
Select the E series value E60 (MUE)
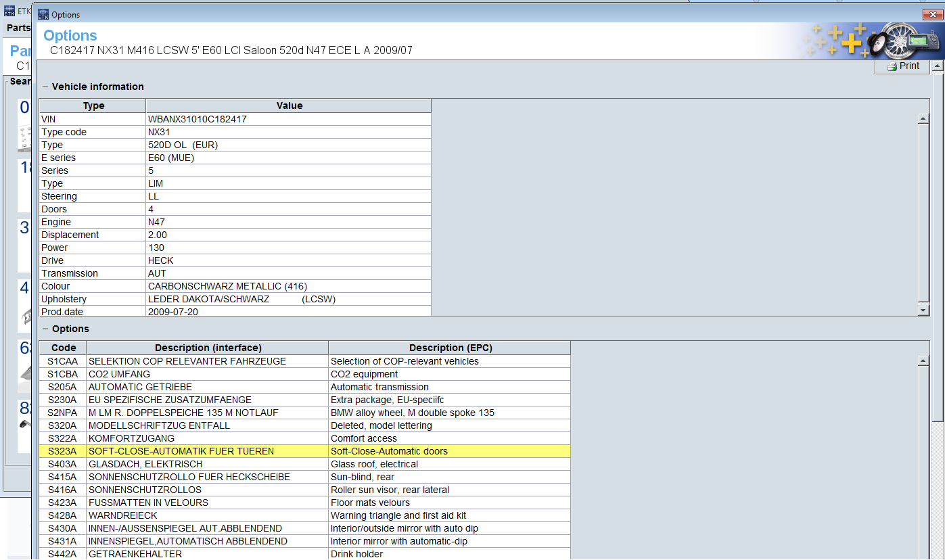171,158
